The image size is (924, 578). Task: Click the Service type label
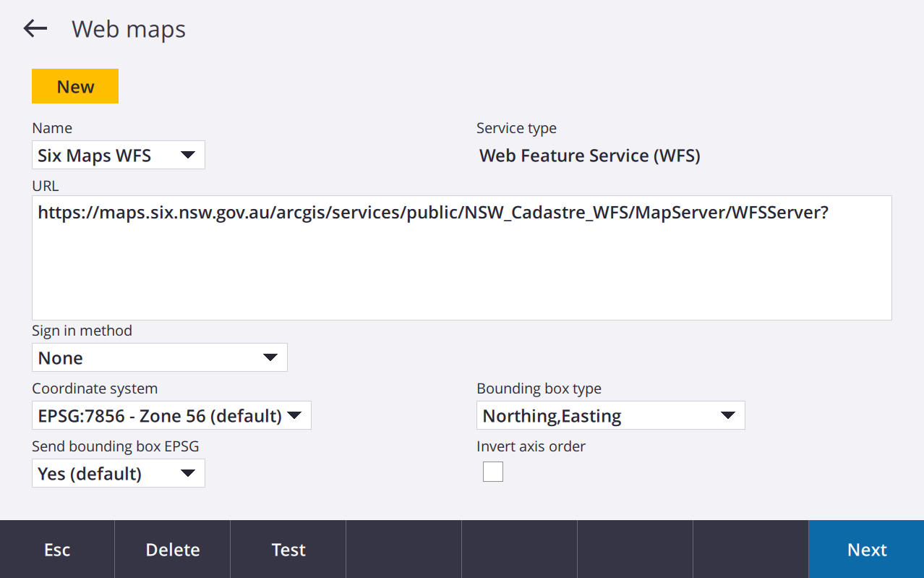(x=516, y=128)
